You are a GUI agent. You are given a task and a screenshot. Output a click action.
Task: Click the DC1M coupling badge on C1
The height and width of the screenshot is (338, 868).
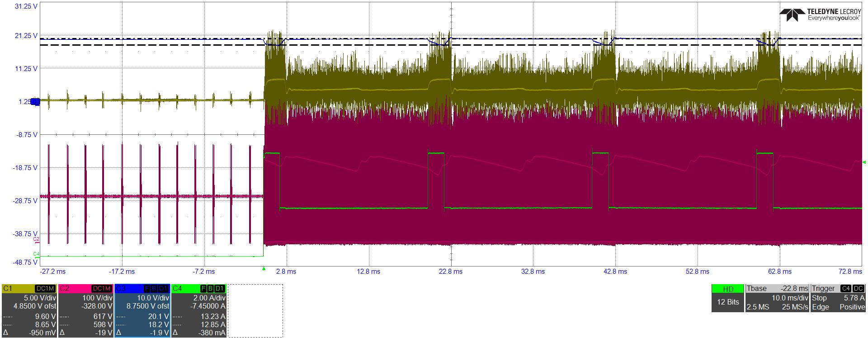tap(45, 288)
